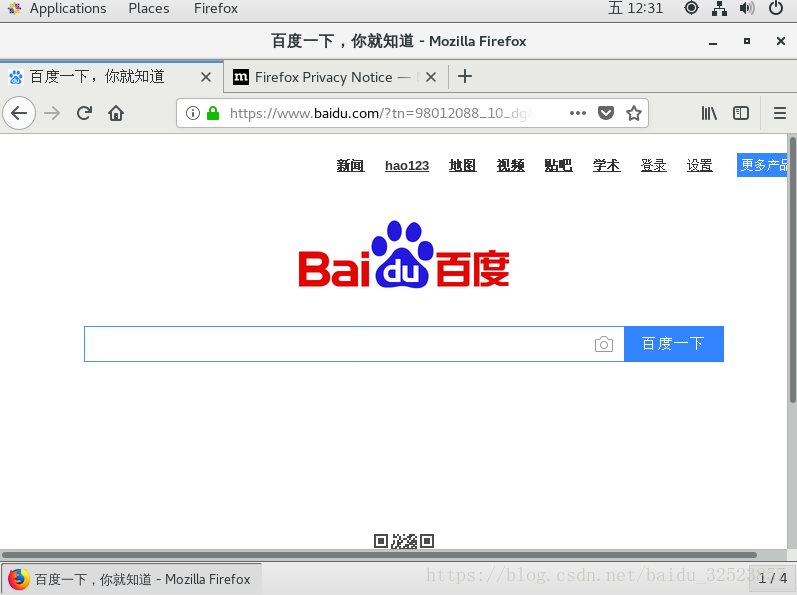Reload the current Baidu page
Image resolution: width=797 pixels, height=595 pixels.
(x=84, y=113)
